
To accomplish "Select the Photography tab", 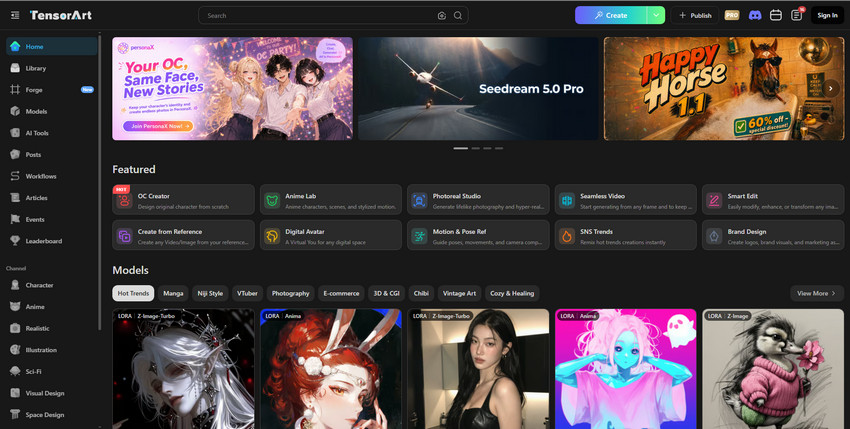I will tap(291, 293).
